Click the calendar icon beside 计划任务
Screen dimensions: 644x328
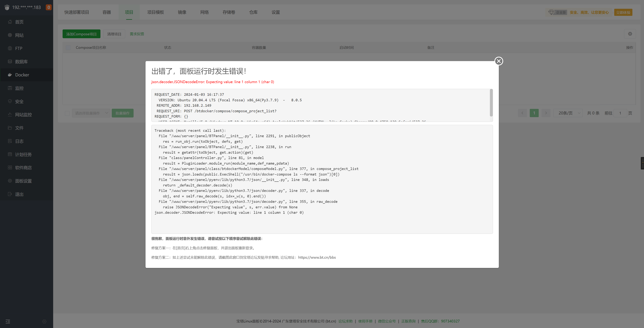[10, 154]
